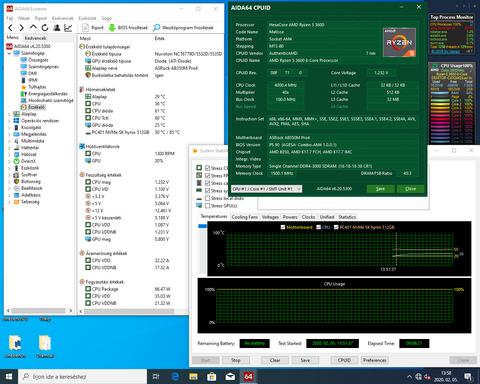Go forward with the right arrow toolbar icon

pyautogui.click(x=22, y=28)
